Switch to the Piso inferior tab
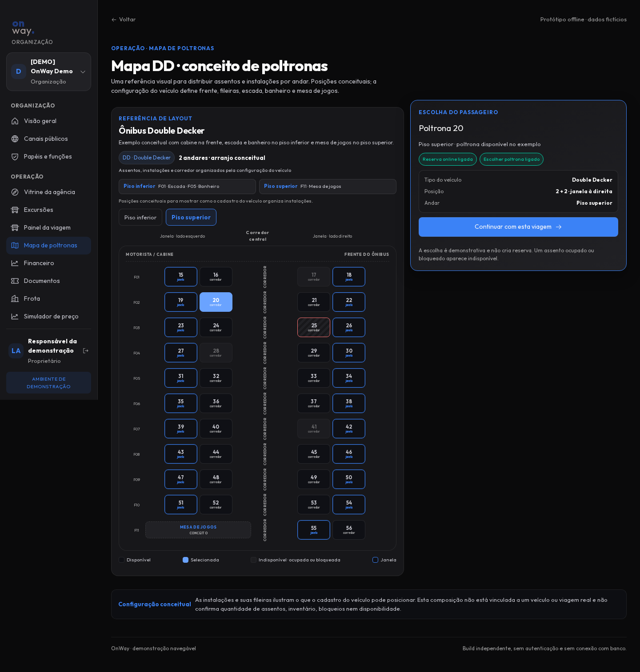Image resolution: width=640 pixels, height=672 pixels. coord(140,217)
